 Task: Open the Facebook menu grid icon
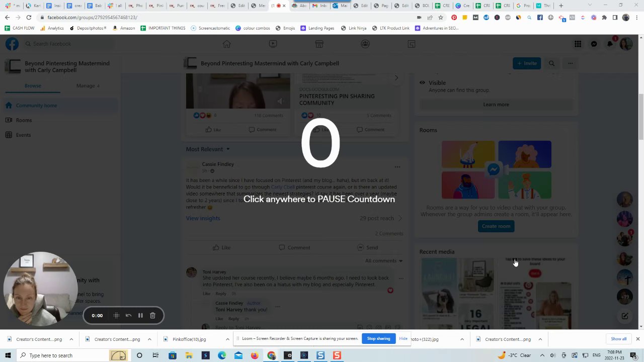578,44
